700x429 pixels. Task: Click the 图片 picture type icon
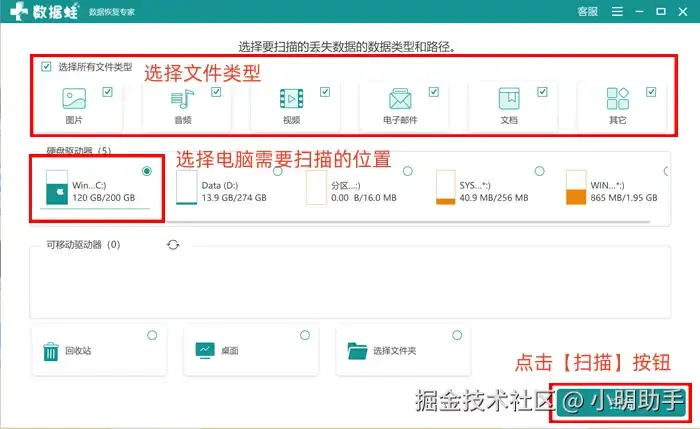(74, 99)
